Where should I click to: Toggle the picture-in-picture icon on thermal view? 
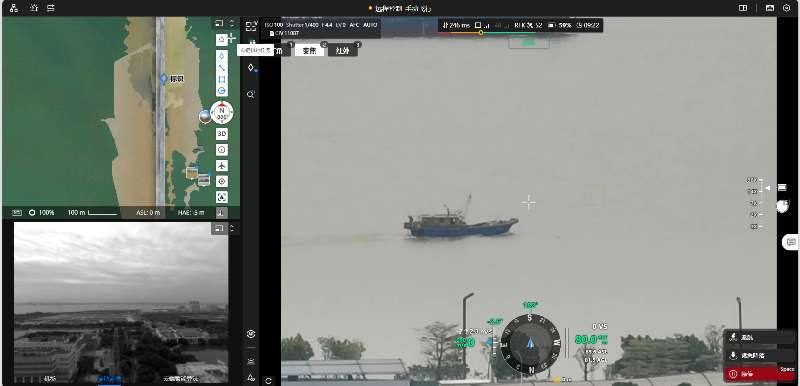click(x=219, y=228)
